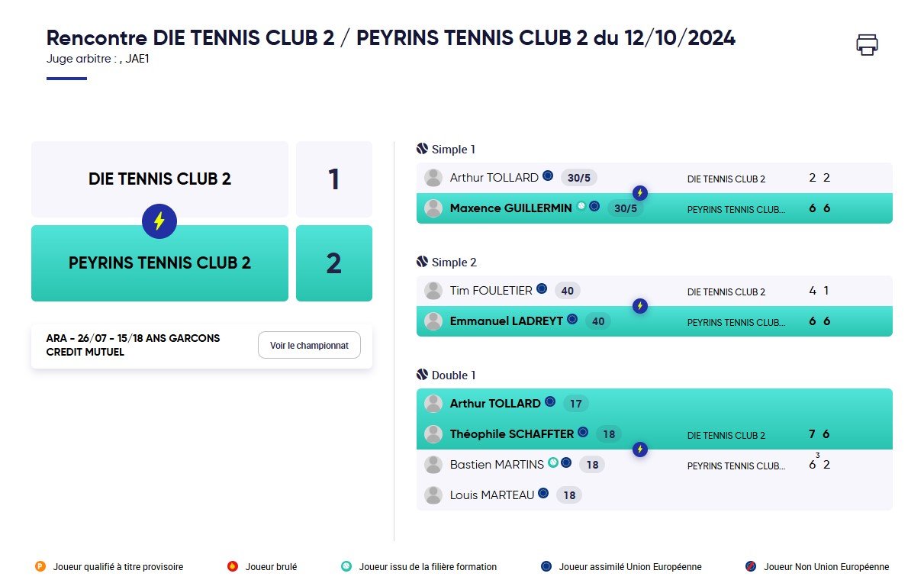Click the lightning icon in Simple 1 match
The image size is (924, 580).
click(x=641, y=193)
